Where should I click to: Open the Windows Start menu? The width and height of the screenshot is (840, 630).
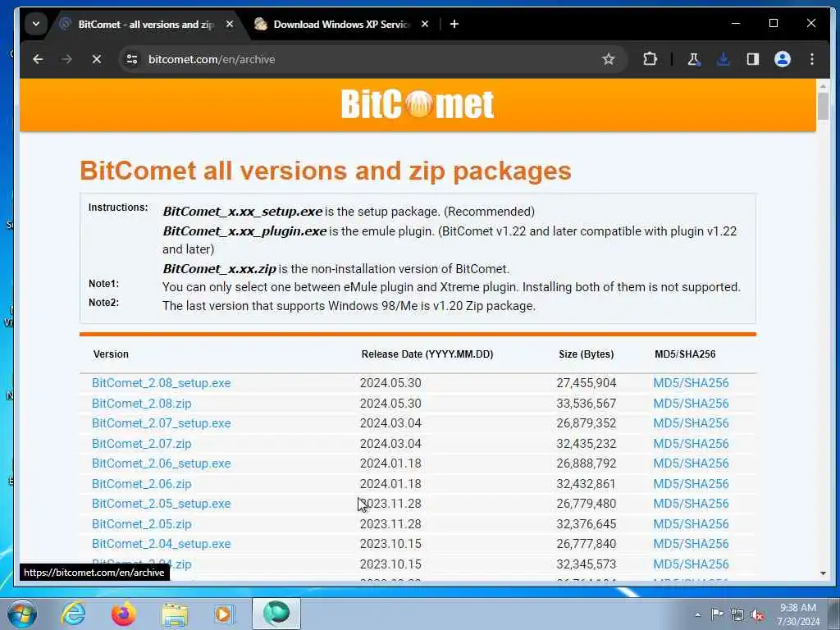tap(21, 614)
